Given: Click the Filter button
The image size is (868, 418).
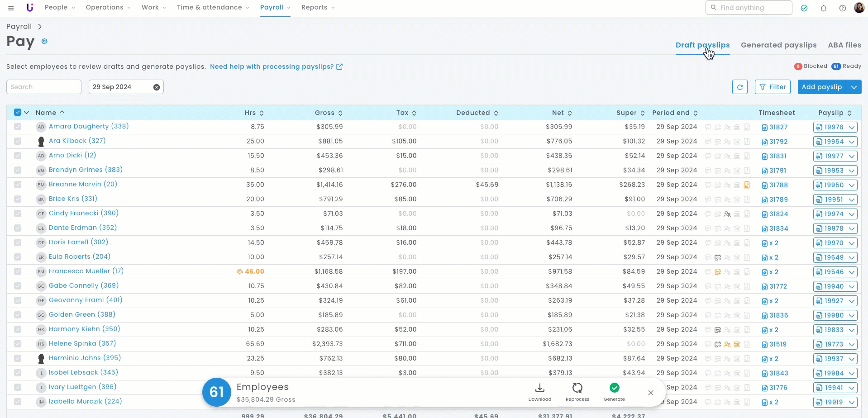Looking at the screenshot, I should [773, 87].
